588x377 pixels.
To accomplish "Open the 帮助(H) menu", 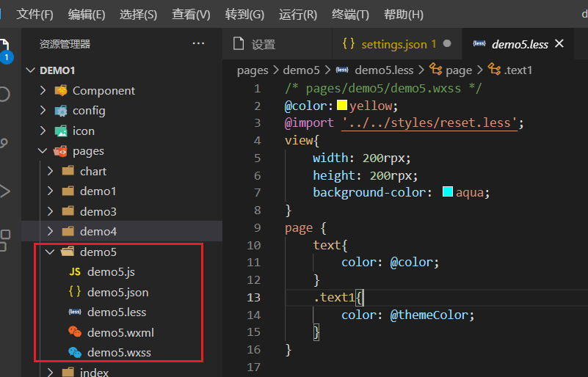I will [x=404, y=14].
